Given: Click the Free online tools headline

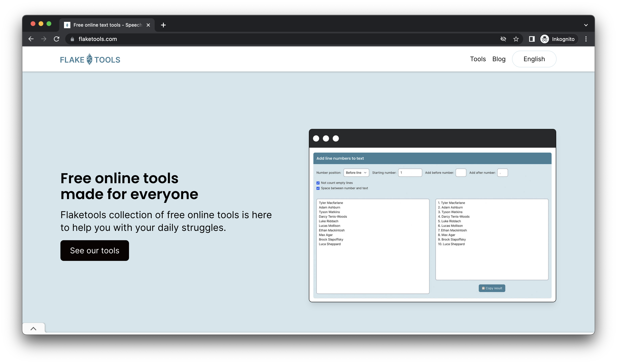Looking at the screenshot, I should 129,186.
